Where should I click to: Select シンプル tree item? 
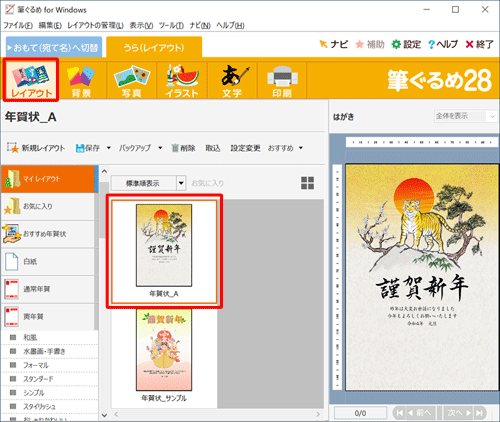click(34, 393)
